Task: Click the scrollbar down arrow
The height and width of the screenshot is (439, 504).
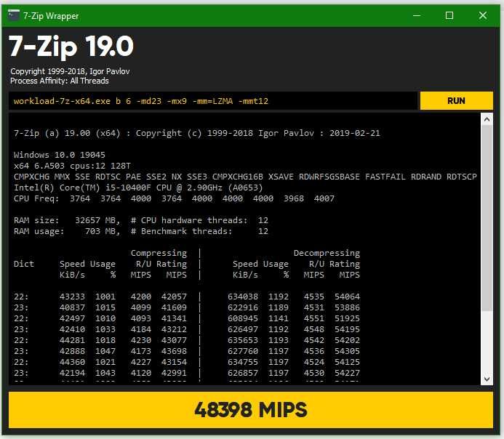Action: pyautogui.click(x=487, y=379)
